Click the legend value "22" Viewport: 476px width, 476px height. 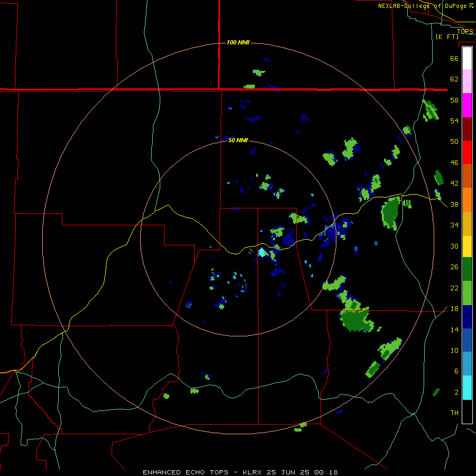[454, 288]
